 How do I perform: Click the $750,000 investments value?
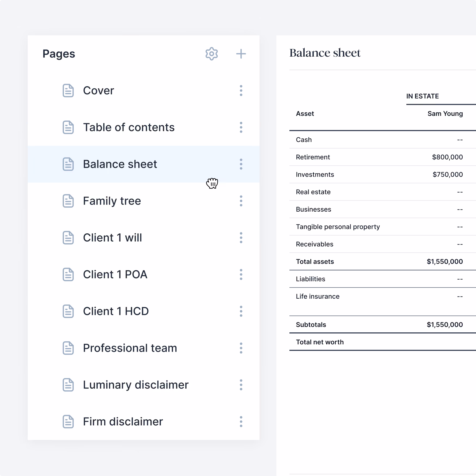[448, 175]
